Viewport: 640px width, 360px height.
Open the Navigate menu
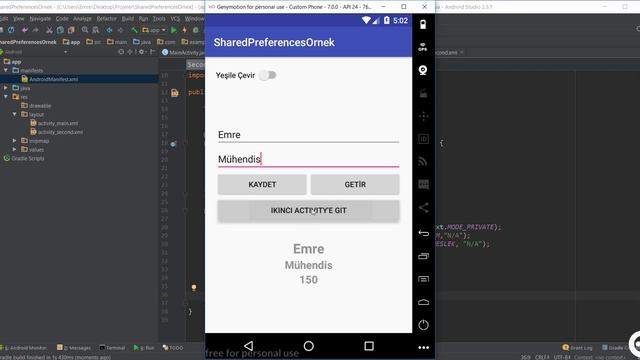click(40, 19)
